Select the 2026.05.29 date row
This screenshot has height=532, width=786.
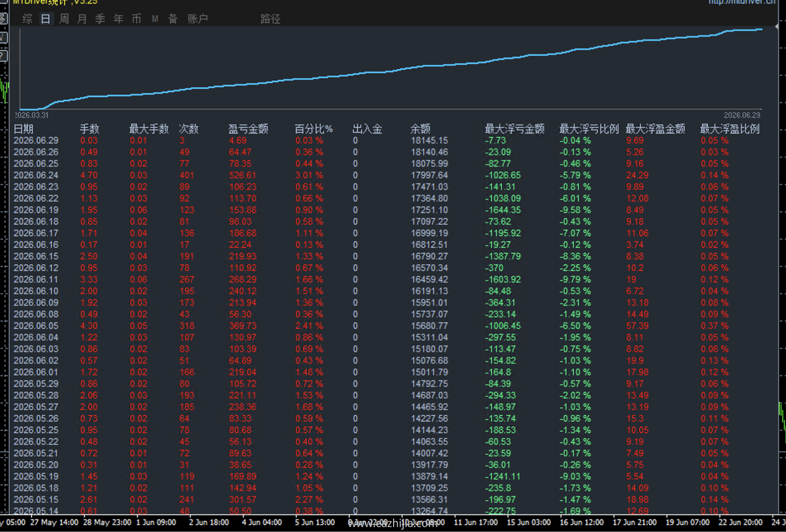[36, 384]
